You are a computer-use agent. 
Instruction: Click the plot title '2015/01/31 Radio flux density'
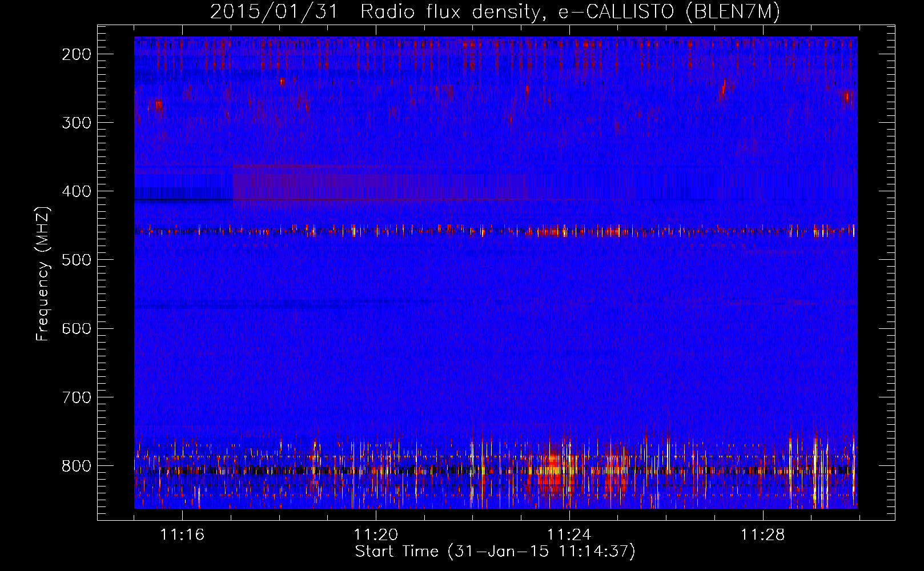(495, 11)
